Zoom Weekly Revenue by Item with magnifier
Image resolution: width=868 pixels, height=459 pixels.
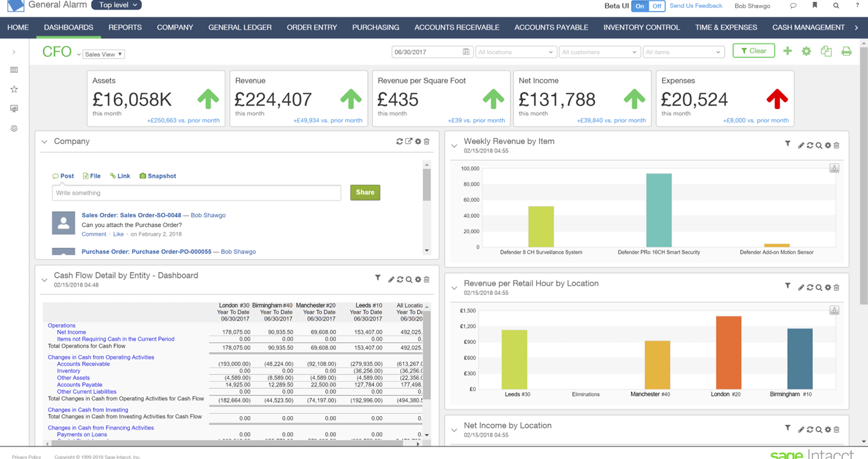[819, 146]
